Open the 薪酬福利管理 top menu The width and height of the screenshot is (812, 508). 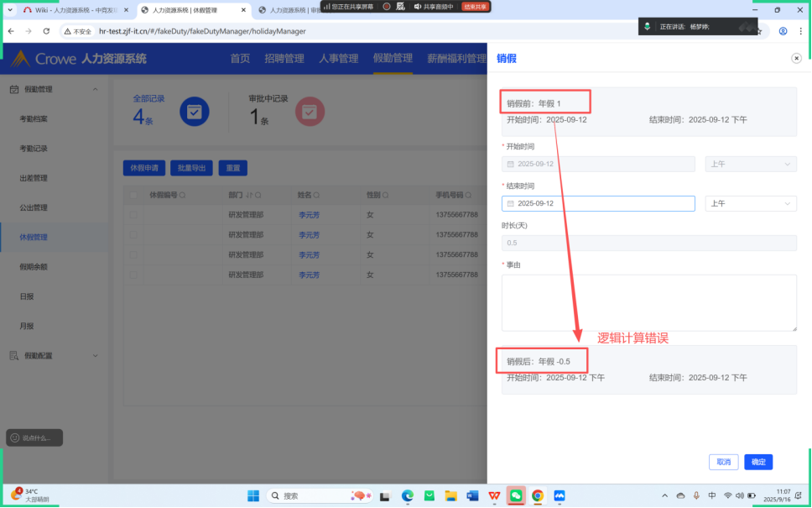[456, 59]
